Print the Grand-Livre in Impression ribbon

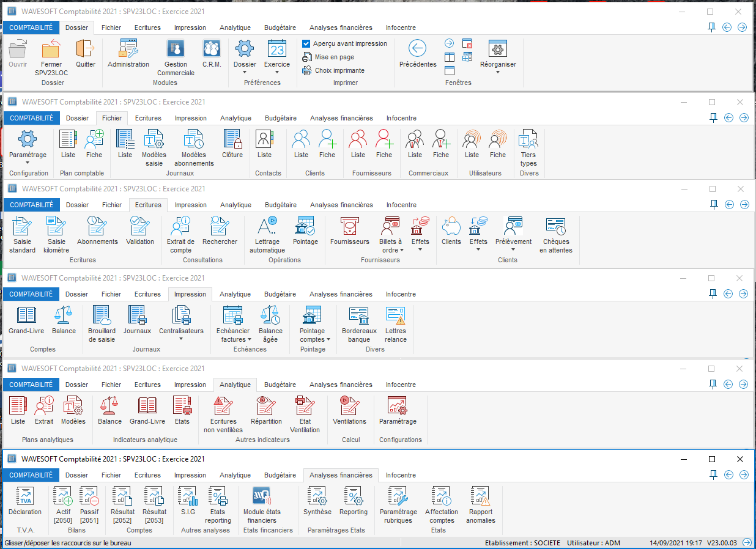point(26,315)
